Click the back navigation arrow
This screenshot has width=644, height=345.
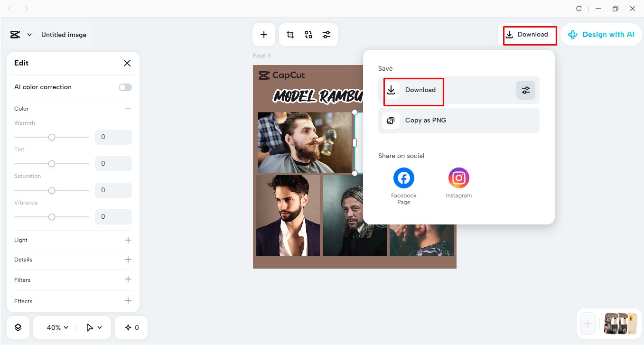(10, 9)
